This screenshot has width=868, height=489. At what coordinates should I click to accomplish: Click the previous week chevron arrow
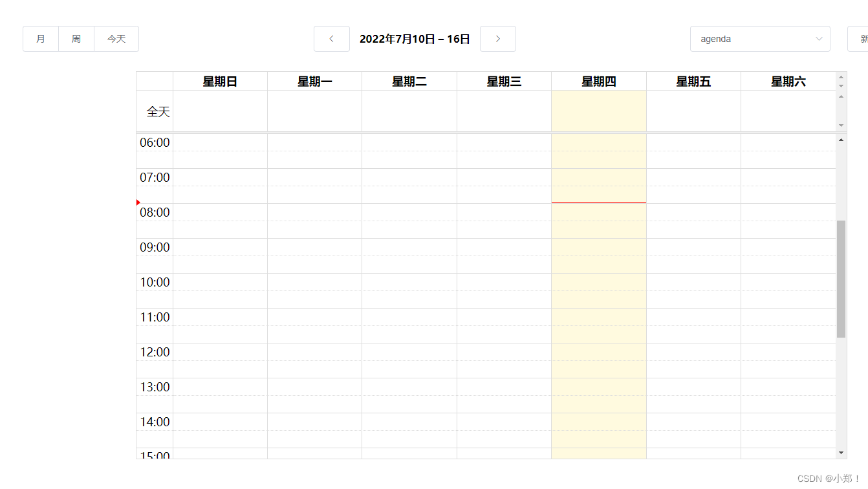331,39
